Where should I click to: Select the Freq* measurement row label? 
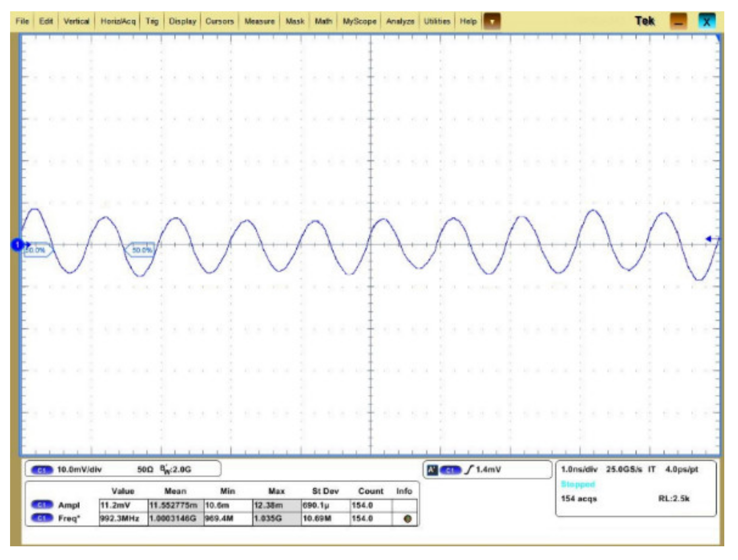(x=69, y=518)
